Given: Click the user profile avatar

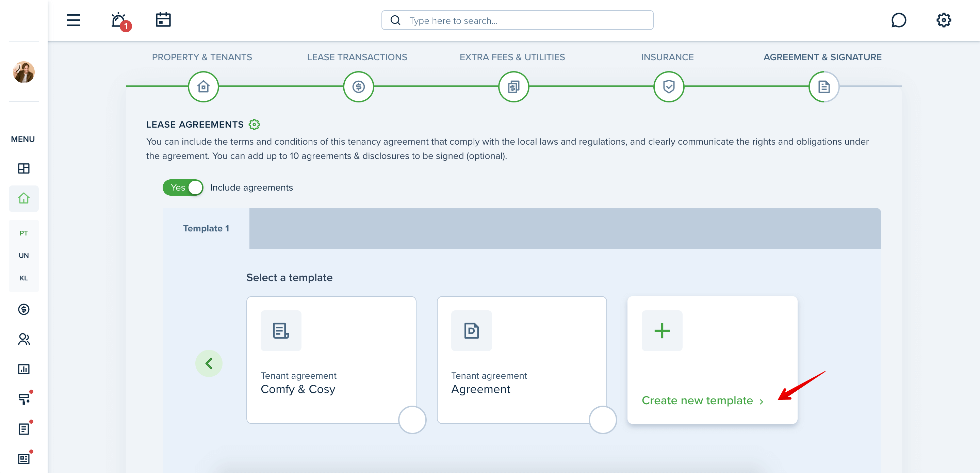Looking at the screenshot, I should click(x=23, y=72).
